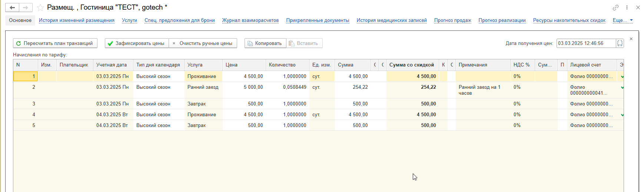Select the amount cell 254,22 in Сумма column
This screenshot has width=644, height=192.
click(353, 90)
